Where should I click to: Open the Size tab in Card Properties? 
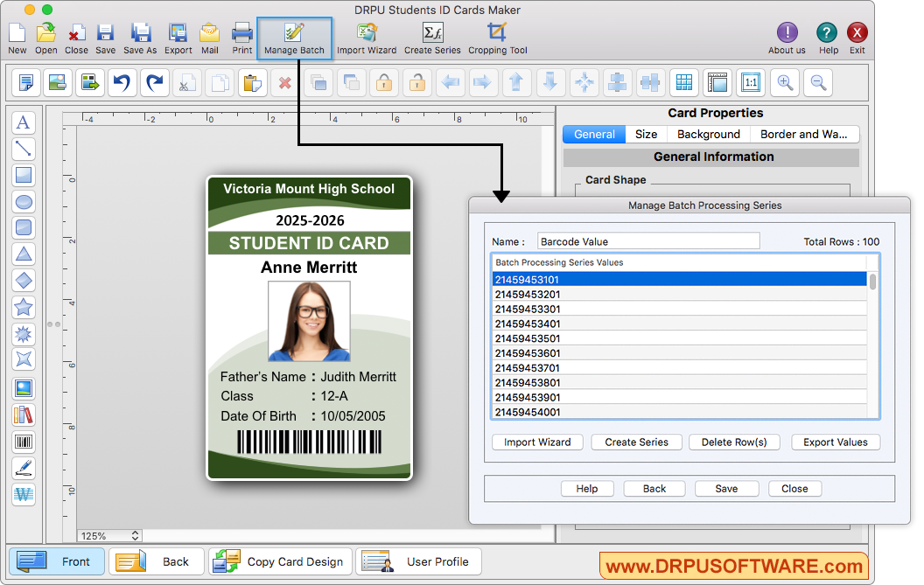(x=645, y=134)
